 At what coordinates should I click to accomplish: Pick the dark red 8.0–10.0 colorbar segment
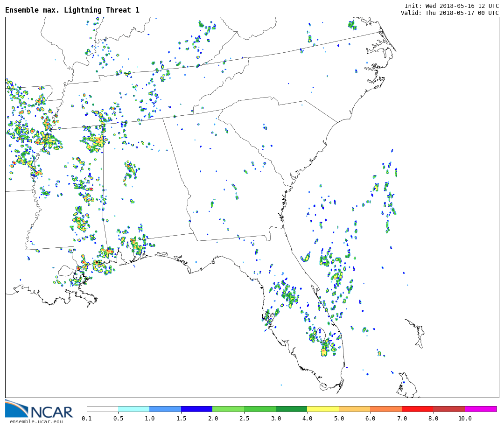(x=449, y=409)
